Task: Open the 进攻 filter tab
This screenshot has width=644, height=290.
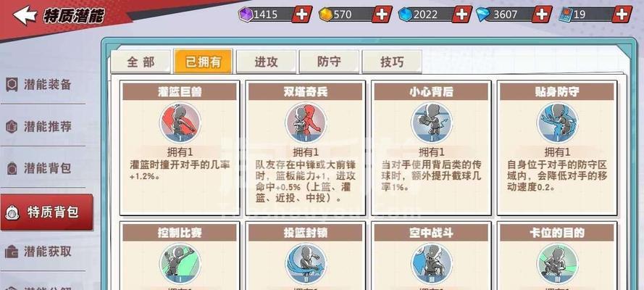Action: tap(266, 62)
